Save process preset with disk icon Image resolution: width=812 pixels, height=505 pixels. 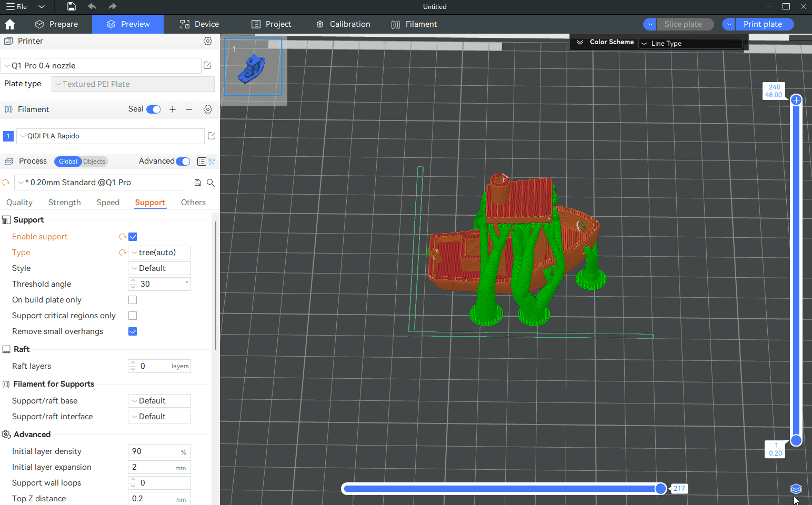pyautogui.click(x=198, y=183)
